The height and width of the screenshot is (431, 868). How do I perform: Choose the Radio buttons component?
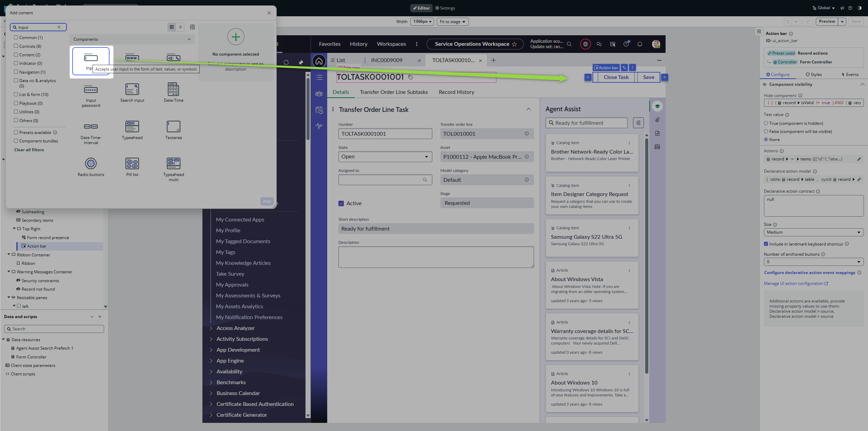(91, 163)
